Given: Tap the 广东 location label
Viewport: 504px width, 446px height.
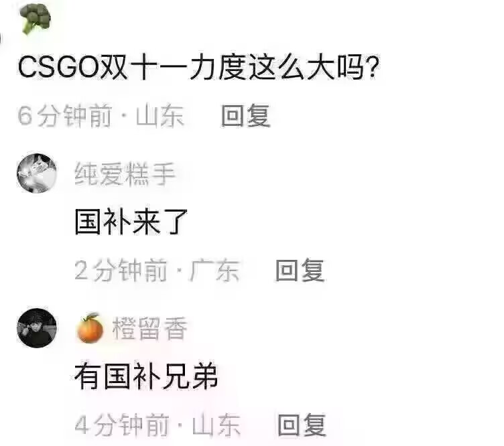Looking at the screenshot, I should pyautogui.click(x=214, y=270).
